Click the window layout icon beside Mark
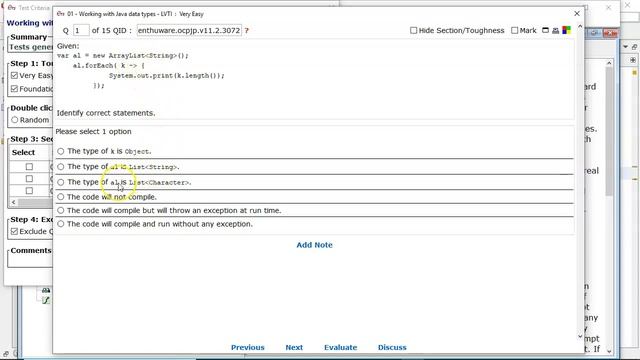This screenshot has height=360, width=640. tap(545, 30)
